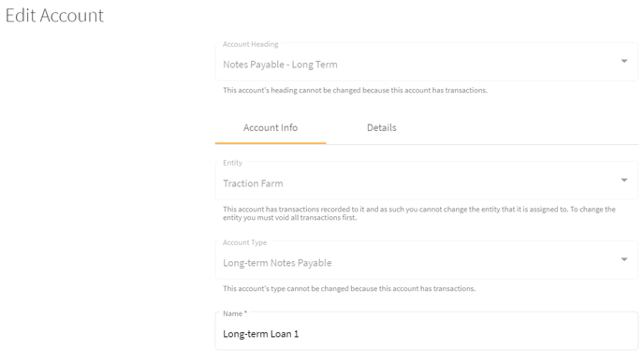Click the 'Name *' field label
644x364 pixels.
click(x=235, y=313)
